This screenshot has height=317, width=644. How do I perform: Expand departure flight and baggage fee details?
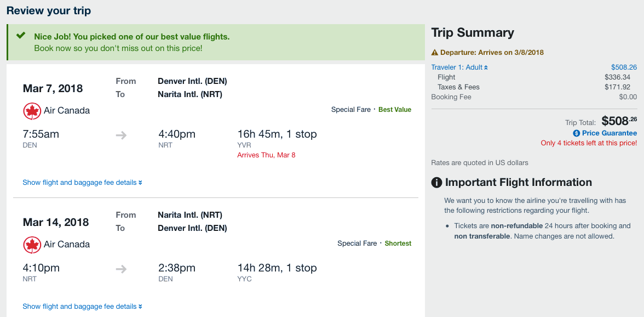click(82, 183)
